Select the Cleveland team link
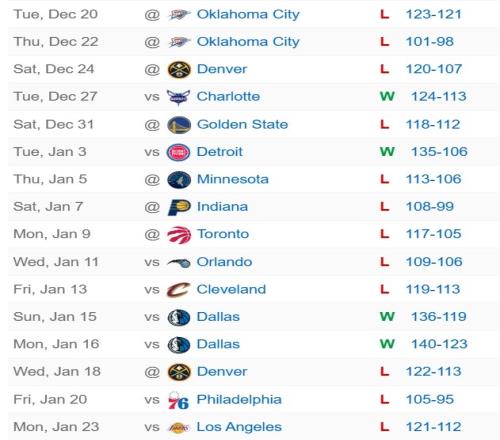 [x=231, y=289]
